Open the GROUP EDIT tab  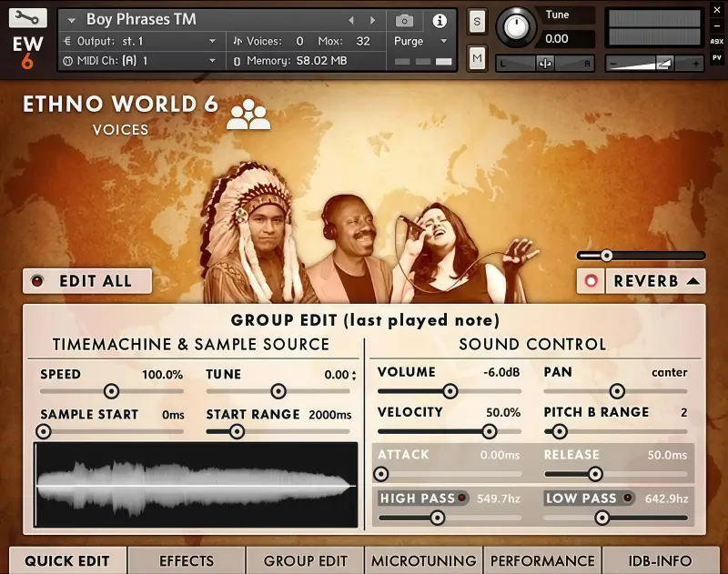click(306, 560)
